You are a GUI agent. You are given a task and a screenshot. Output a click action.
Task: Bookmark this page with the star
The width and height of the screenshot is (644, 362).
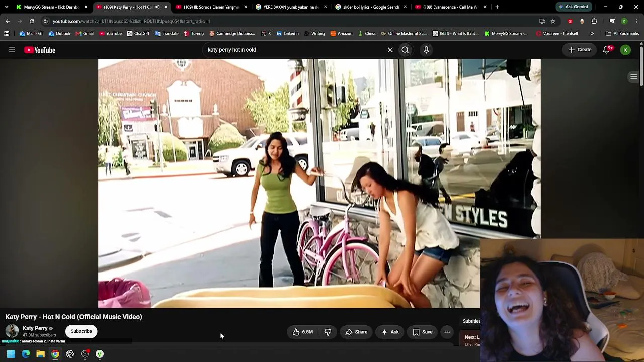(553, 21)
